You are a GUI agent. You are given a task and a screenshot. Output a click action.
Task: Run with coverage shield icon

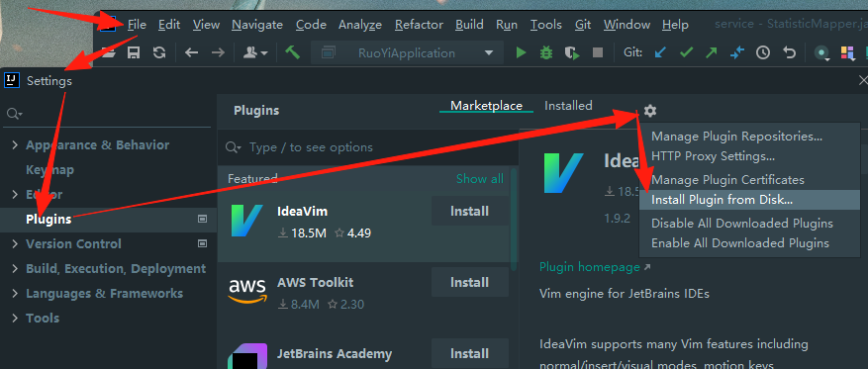[x=572, y=52]
